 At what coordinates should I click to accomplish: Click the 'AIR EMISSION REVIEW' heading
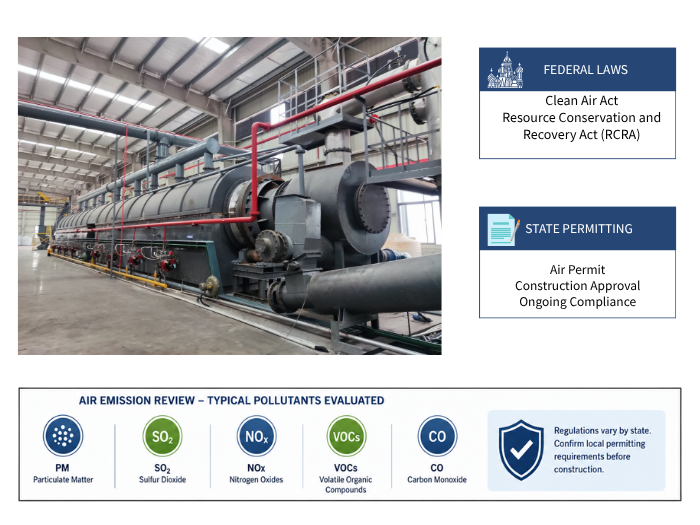click(x=231, y=400)
